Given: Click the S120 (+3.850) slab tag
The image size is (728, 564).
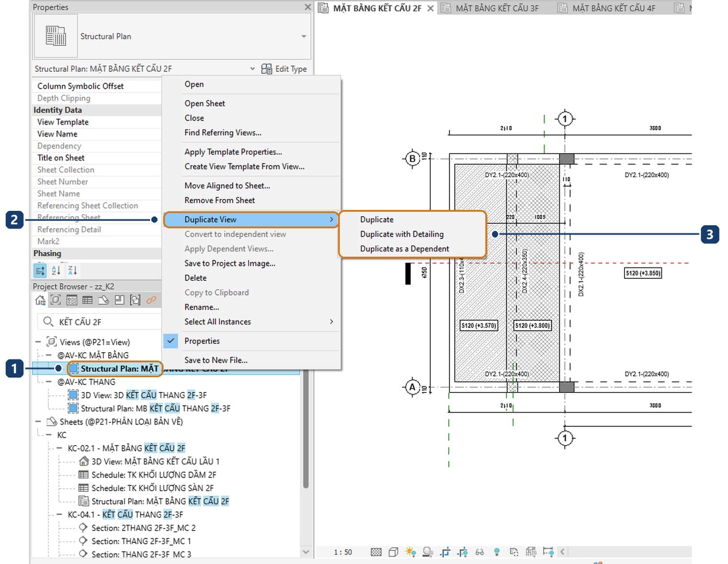Looking at the screenshot, I should pyautogui.click(x=643, y=273).
